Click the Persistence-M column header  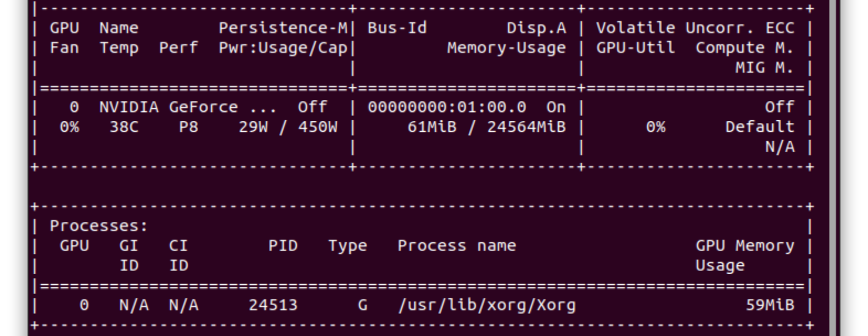(283, 28)
